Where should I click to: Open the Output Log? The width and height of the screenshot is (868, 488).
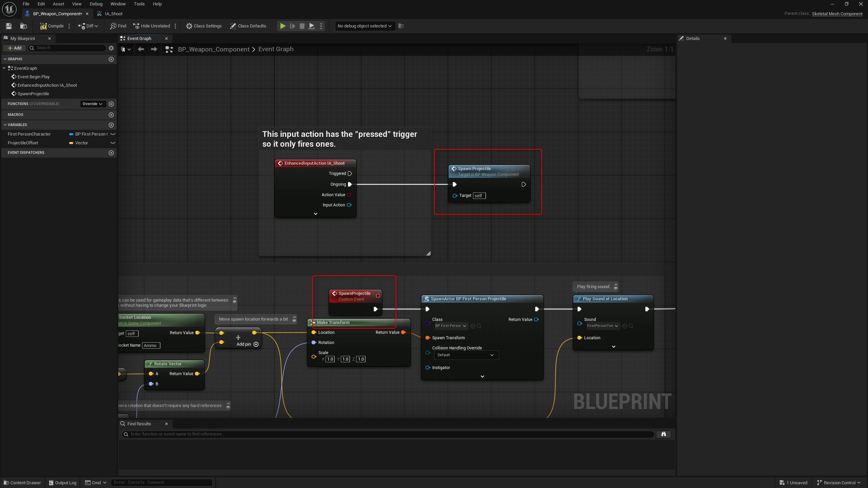[x=63, y=483]
